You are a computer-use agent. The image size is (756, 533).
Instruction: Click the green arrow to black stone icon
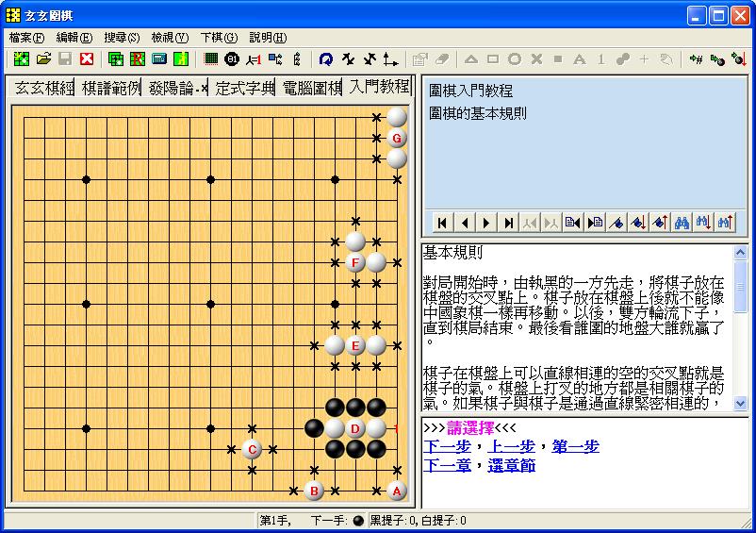pyautogui.click(x=717, y=58)
